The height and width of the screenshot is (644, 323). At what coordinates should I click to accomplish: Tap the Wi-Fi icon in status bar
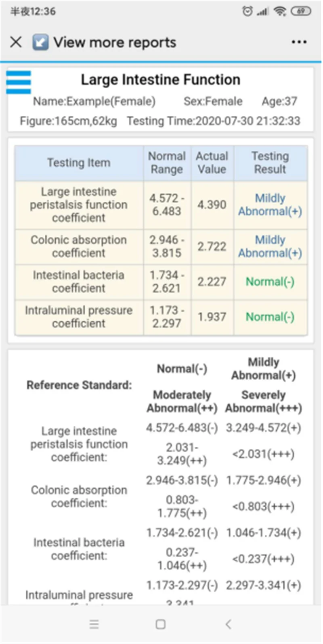tap(280, 11)
